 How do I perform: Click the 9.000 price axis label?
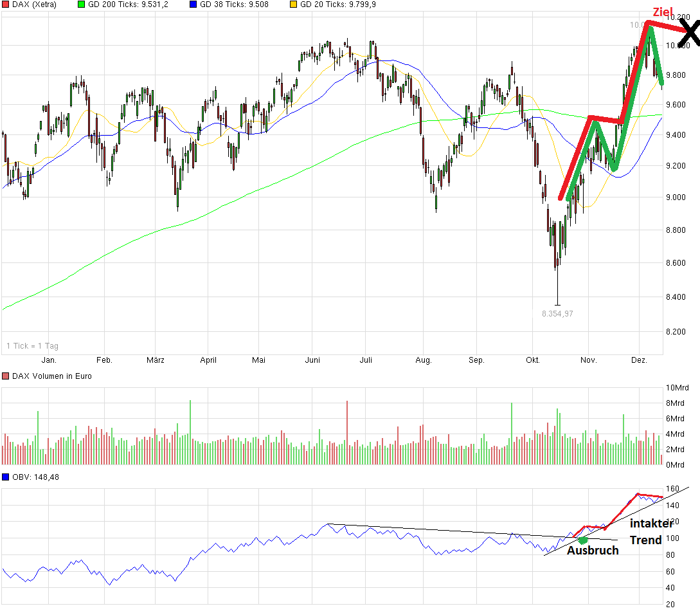click(676, 197)
